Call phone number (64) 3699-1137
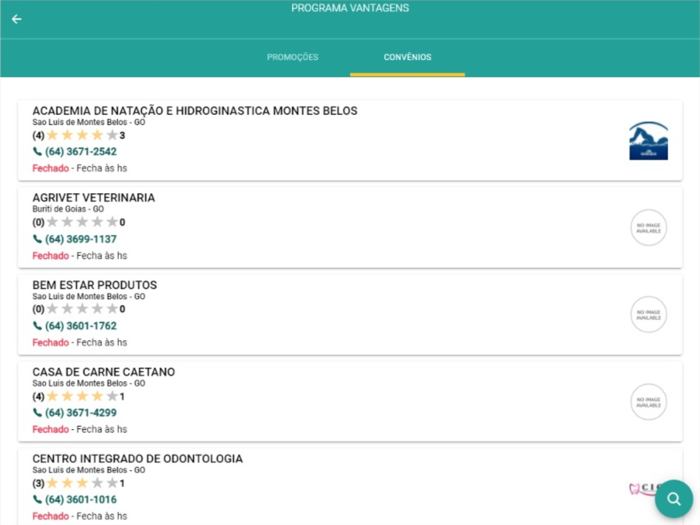 pyautogui.click(x=81, y=239)
